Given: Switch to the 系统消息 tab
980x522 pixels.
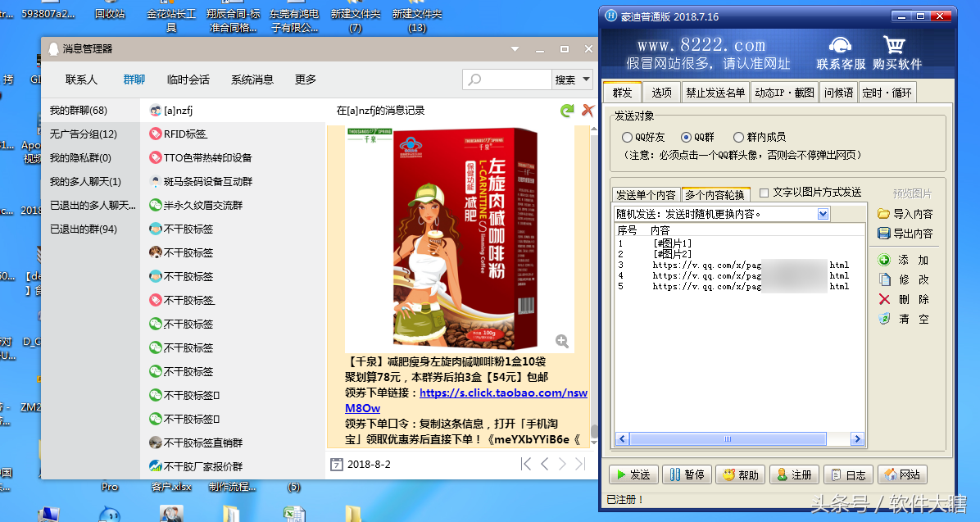Looking at the screenshot, I should coord(252,79).
